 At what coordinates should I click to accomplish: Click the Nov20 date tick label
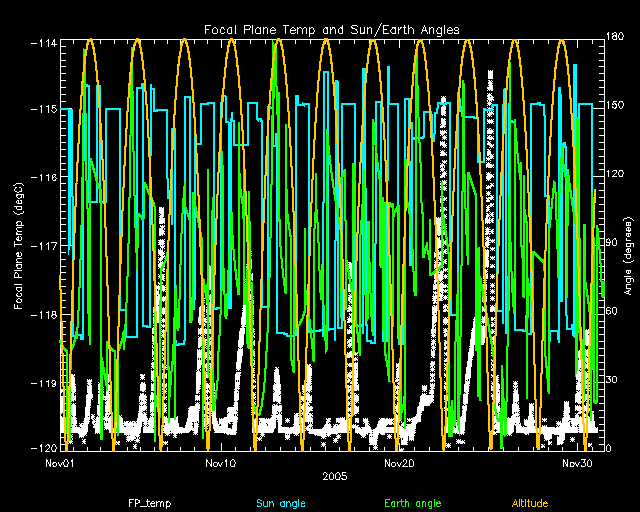398,464
